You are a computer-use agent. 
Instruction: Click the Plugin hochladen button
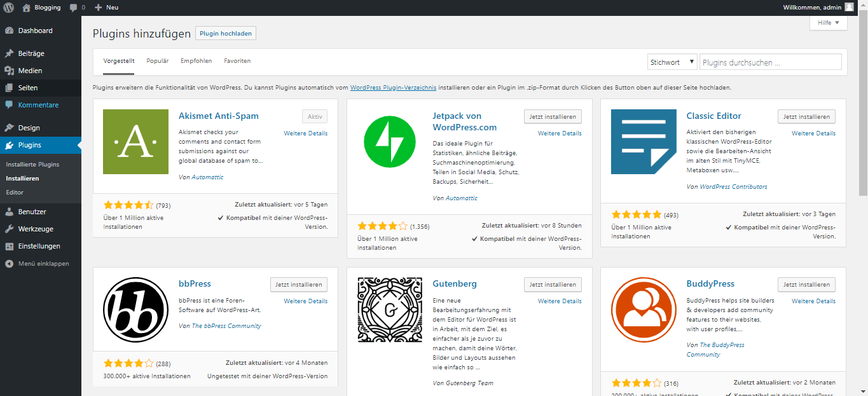pos(226,33)
